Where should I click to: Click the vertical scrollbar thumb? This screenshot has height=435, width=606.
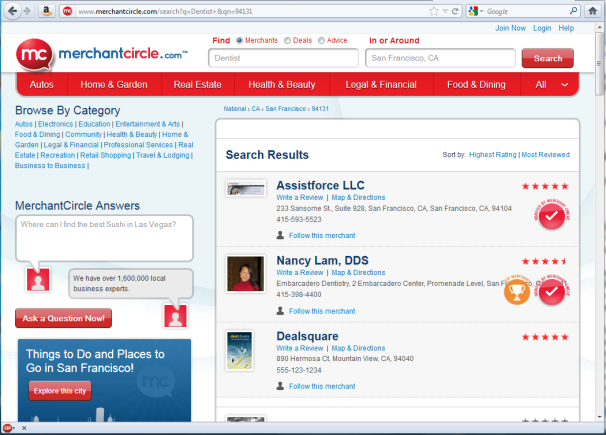(599, 63)
